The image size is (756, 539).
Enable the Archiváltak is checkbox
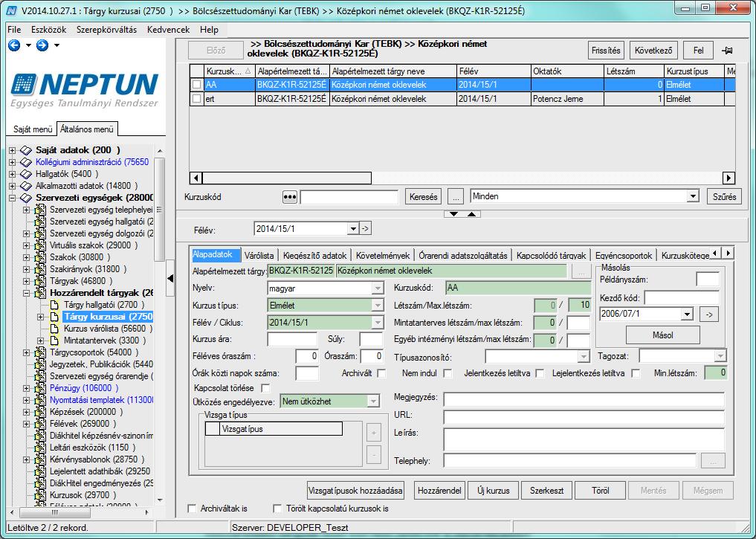click(193, 509)
